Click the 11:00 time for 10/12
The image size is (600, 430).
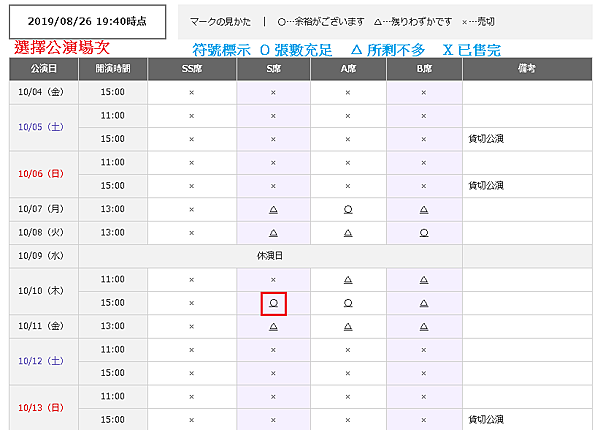[x=112, y=350]
